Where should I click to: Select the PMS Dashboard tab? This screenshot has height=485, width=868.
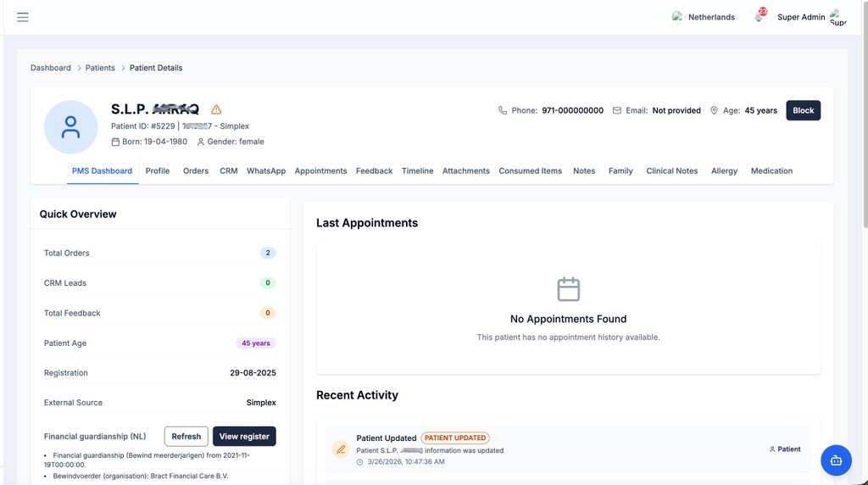click(x=102, y=170)
